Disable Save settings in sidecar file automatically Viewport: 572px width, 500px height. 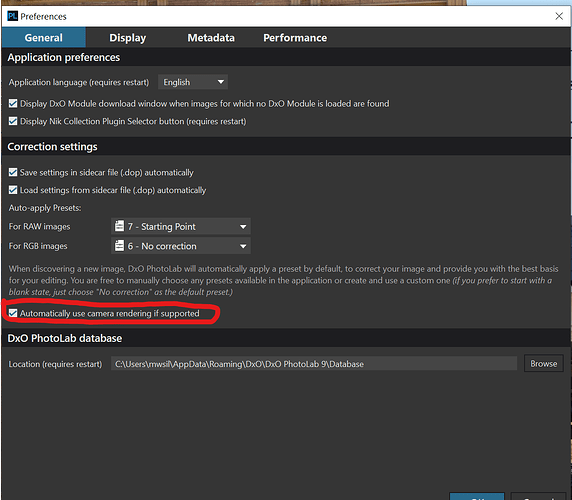(13, 172)
